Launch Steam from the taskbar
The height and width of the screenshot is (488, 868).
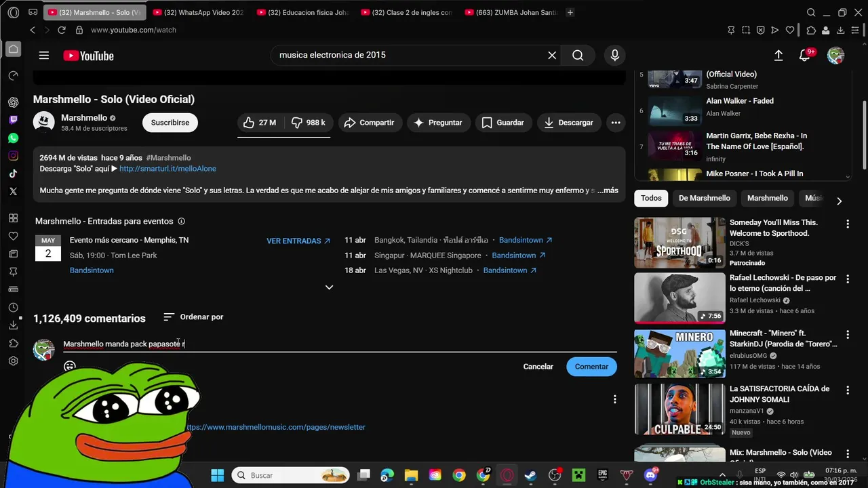(530, 475)
